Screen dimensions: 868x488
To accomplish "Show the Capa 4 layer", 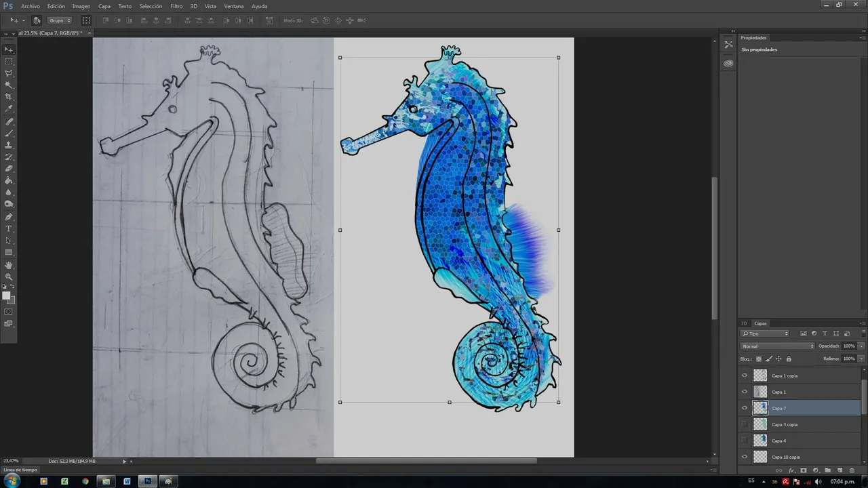I will (745, 441).
